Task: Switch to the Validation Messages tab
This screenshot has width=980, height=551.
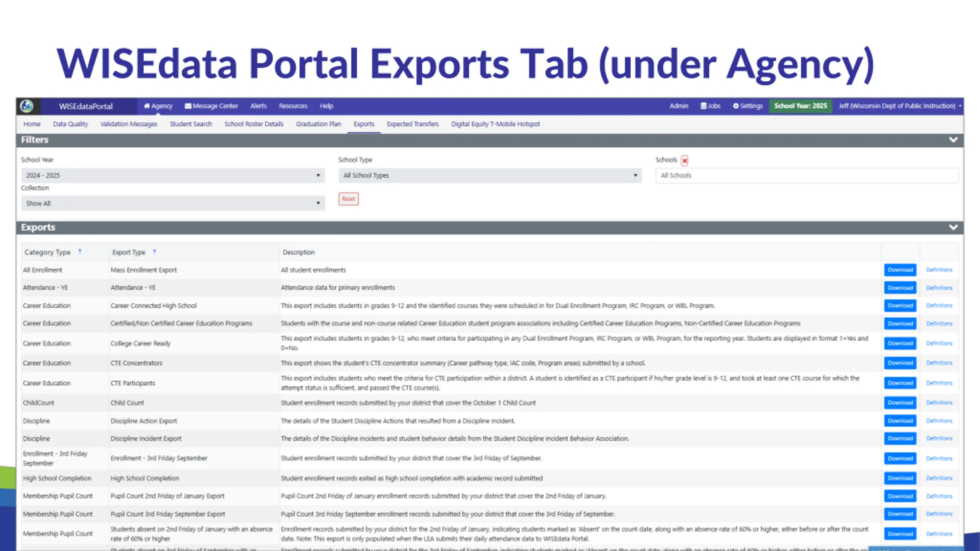Action: click(129, 124)
